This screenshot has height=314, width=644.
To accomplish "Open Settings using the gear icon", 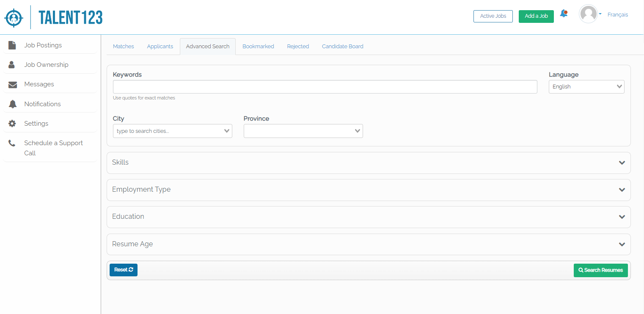I will (12, 123).
